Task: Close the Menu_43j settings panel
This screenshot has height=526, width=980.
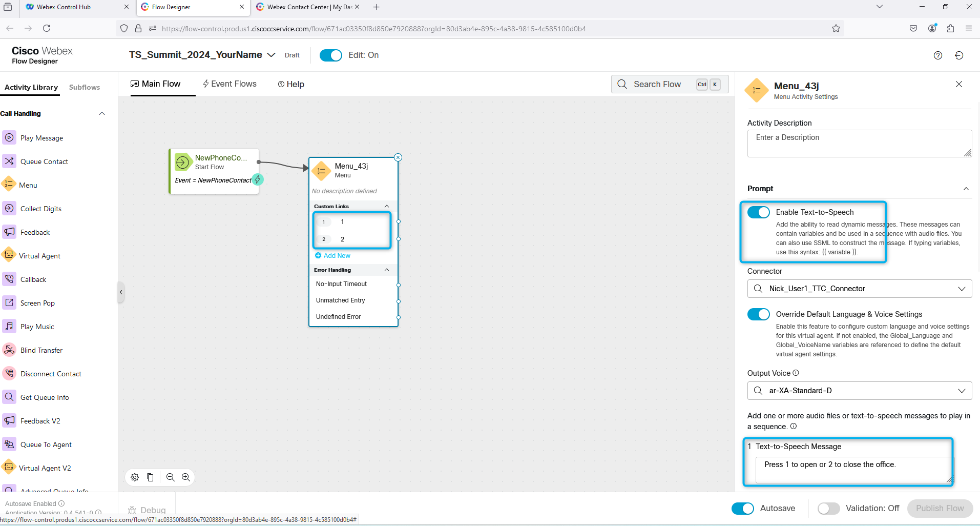Action: pos(959,84)
